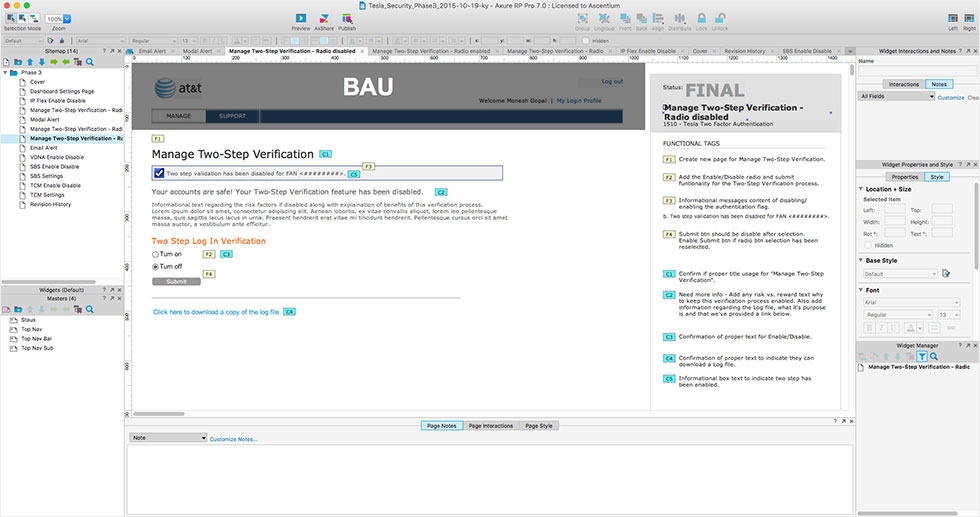Open the page tabs overflow dropdown
Image resolution: width=980 pixels, height=517 pixels.
[x=849, y=51]
